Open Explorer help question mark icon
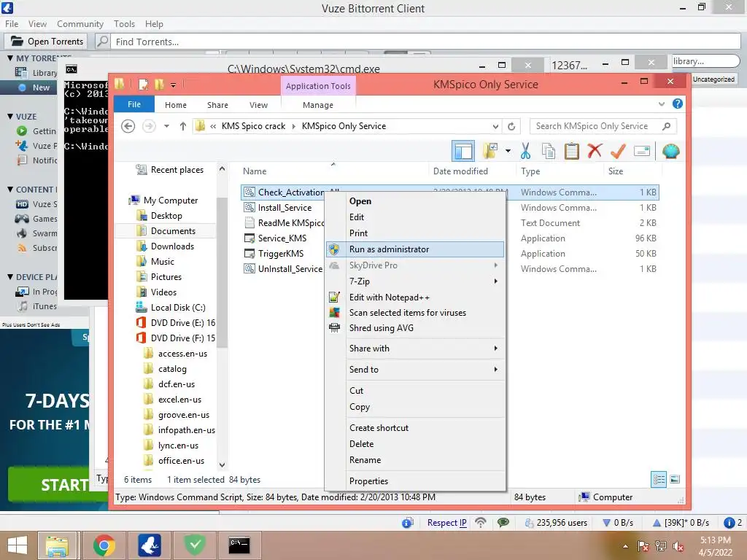The image size is (747, 560). tap(678, 104)
